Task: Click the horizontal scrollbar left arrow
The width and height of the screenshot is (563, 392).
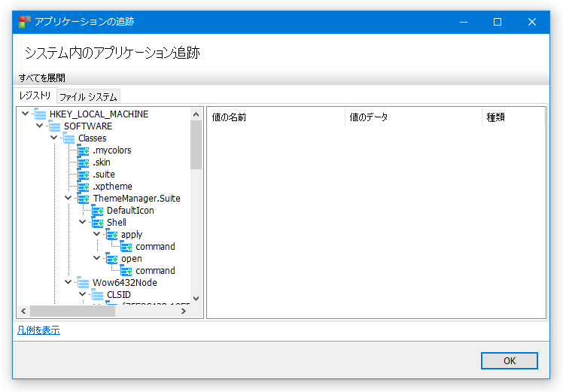Action: click(x=23, y=311)
